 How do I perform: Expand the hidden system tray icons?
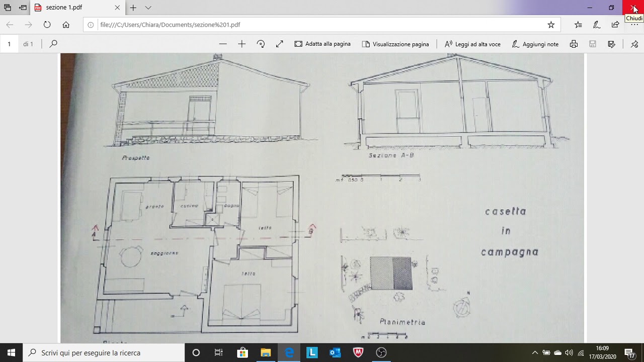coord(535,352)
